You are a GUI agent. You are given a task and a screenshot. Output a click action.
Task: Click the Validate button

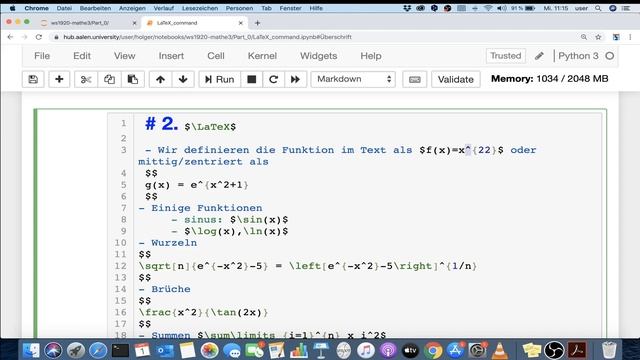point(456,79)
